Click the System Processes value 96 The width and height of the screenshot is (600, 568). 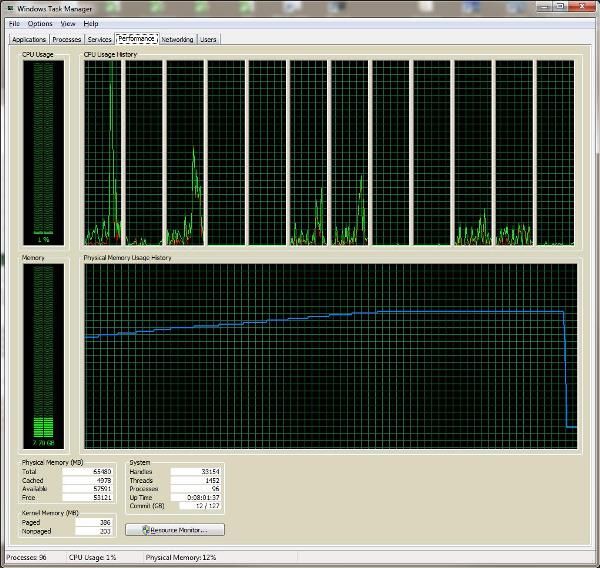[196, 489]
